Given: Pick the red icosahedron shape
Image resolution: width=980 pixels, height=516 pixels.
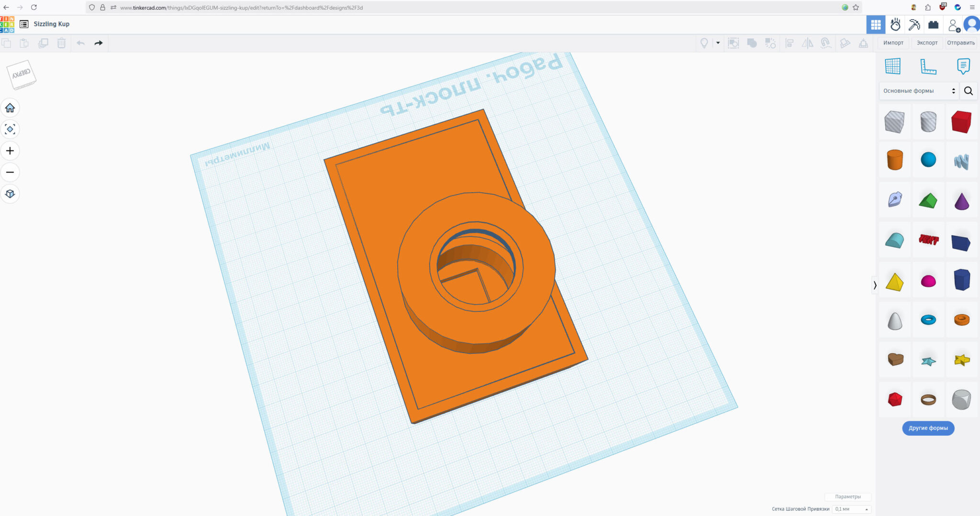Looking at the screenshot, I should (894, 399).
